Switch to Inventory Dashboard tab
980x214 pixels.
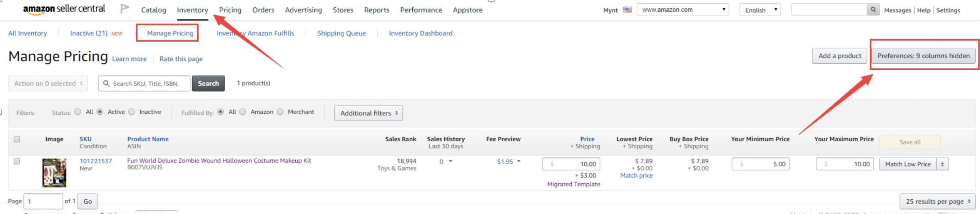tap(421, 33)
